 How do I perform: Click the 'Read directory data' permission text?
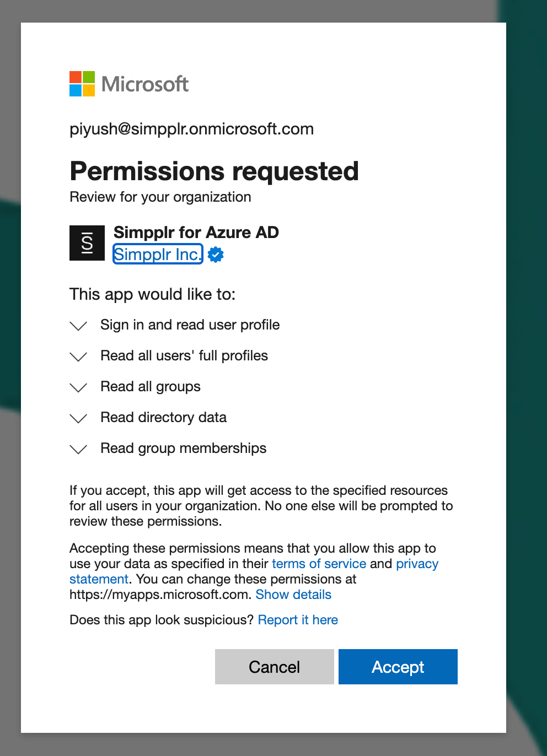pos(164,417)
